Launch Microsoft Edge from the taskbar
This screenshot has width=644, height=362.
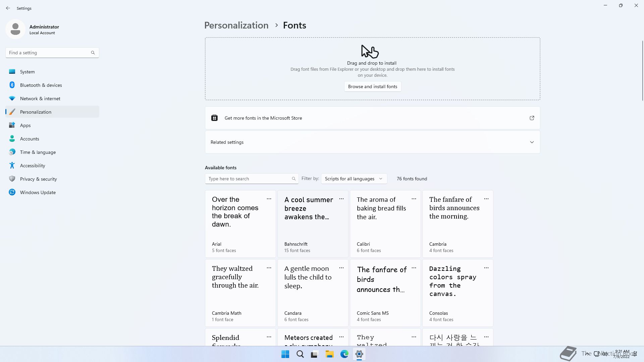tap(344, 354)
